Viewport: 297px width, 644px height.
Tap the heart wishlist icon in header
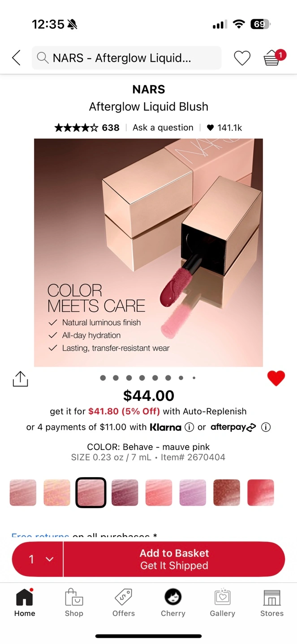(x=242, y=58)
